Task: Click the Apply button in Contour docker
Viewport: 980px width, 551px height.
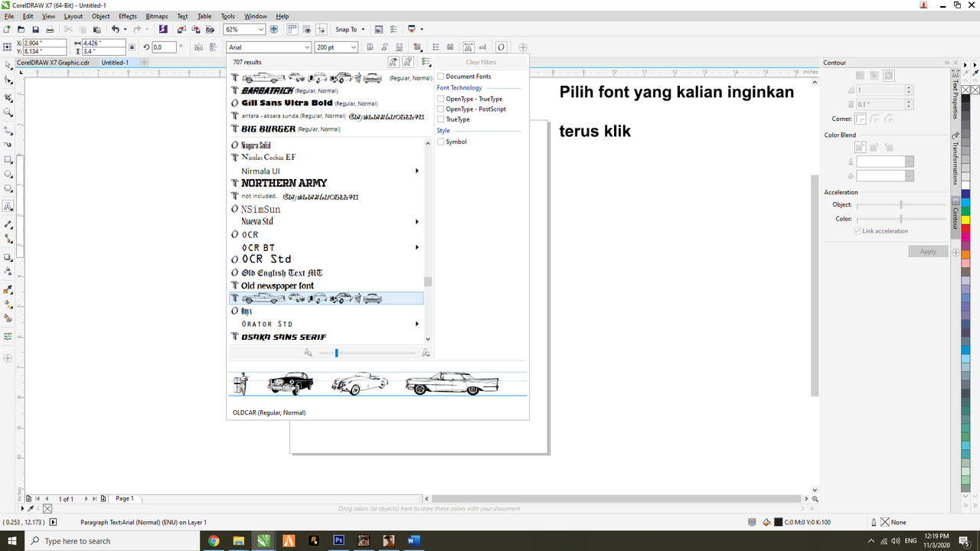Action: tap(928, 252)
